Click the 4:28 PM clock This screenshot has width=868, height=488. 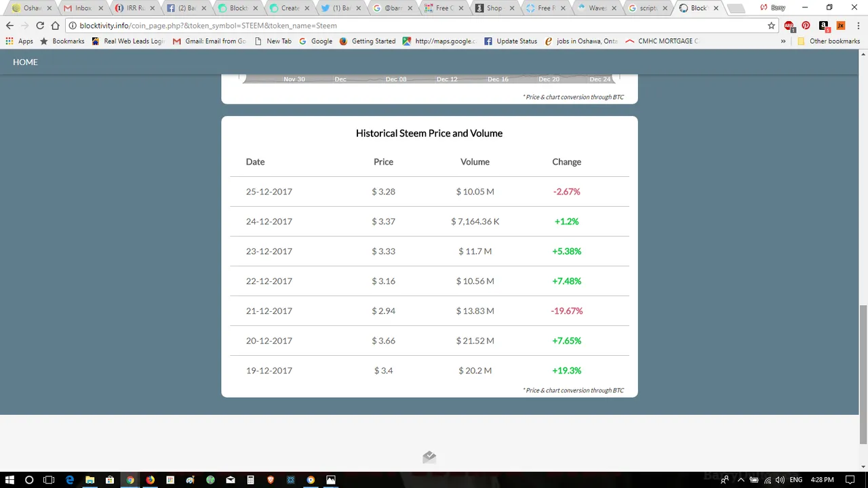click(x=823, y=480)
